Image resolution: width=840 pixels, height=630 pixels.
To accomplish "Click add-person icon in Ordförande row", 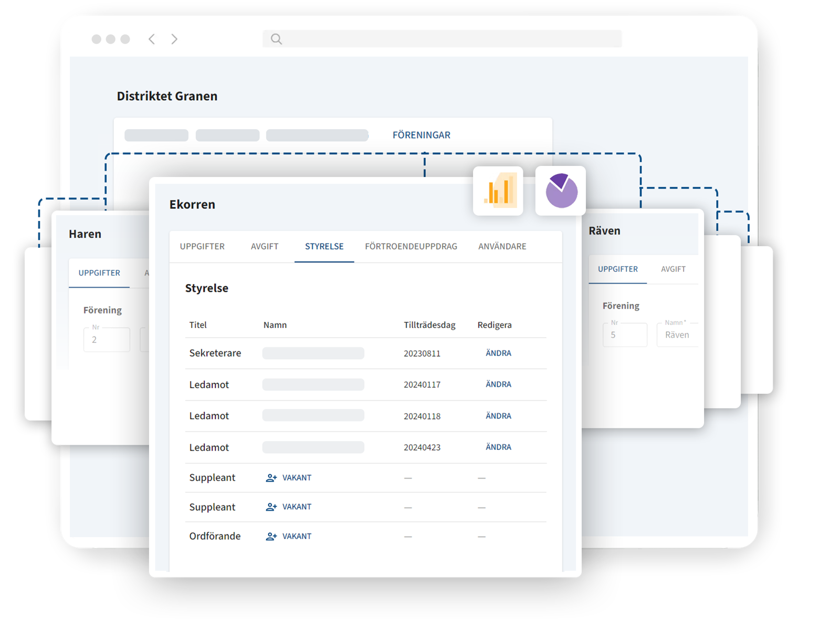I will 271,536.
